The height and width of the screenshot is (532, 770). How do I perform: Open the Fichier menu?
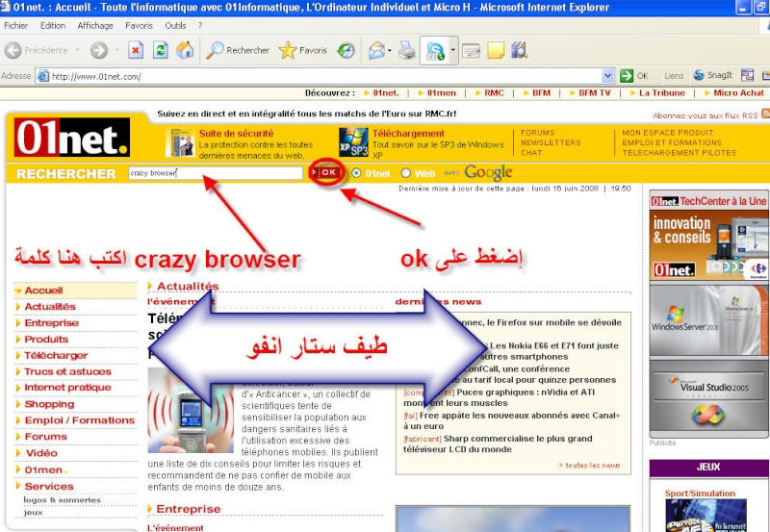(16, 26)
